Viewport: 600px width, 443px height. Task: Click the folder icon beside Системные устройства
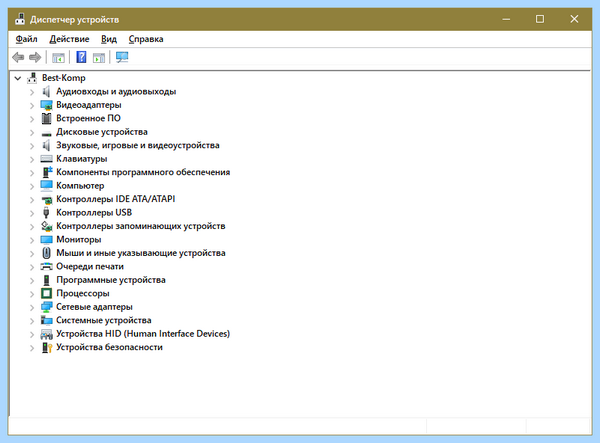(x=46, y=320)
